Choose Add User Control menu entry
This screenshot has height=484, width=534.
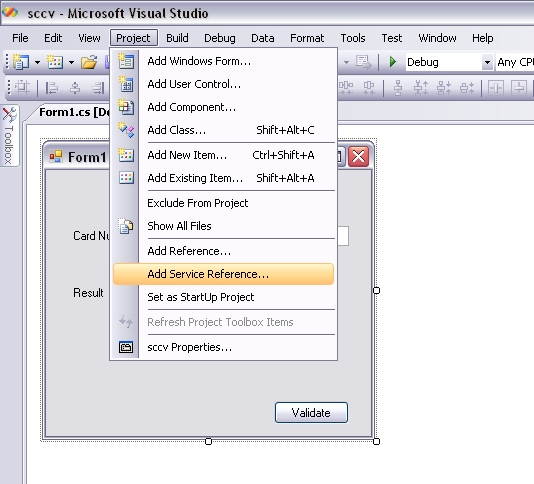click(x=223, y=84)
